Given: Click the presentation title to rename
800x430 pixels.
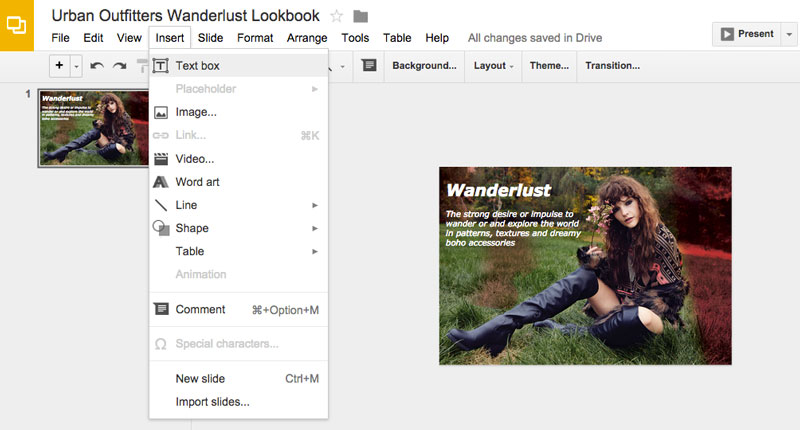Looking at the screenshot, I should [186, 16].
